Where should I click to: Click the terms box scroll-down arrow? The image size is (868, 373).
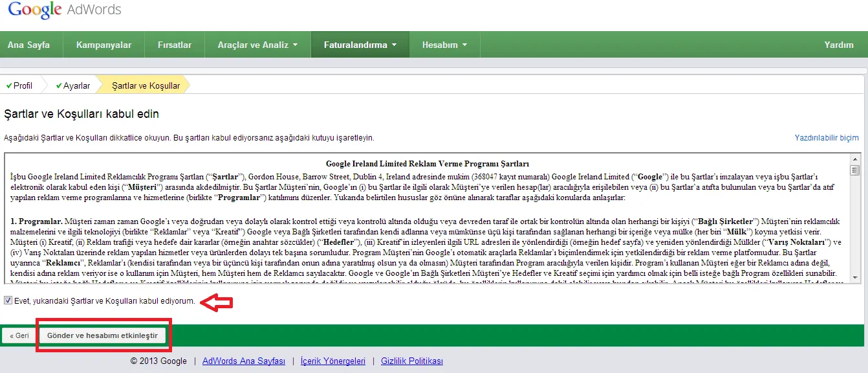pos(854,277)
